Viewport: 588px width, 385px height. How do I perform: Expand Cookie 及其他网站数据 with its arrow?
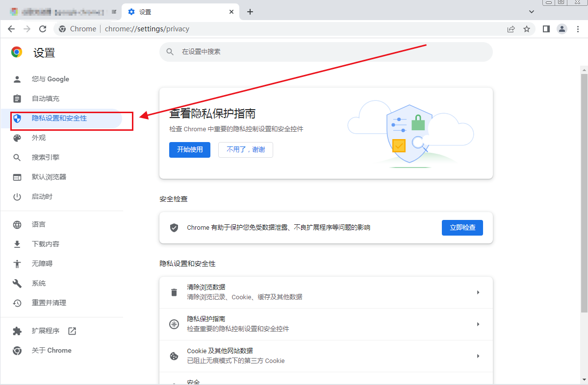(478, 356)
